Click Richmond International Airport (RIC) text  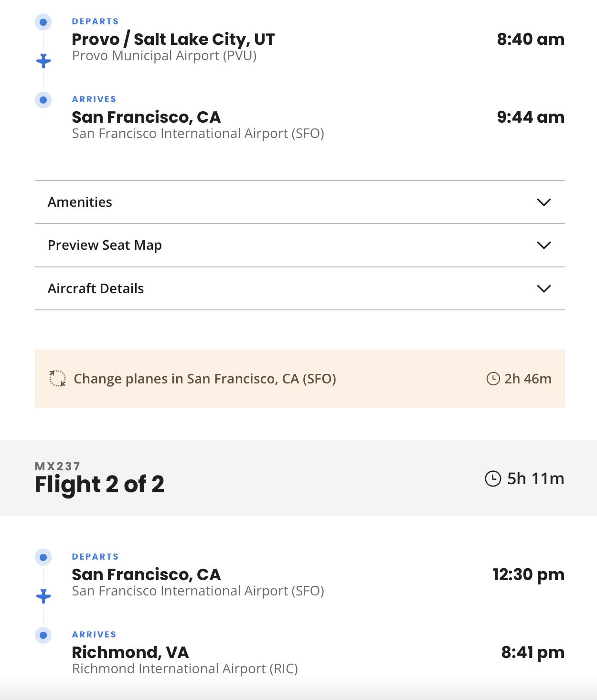[185, 668]
